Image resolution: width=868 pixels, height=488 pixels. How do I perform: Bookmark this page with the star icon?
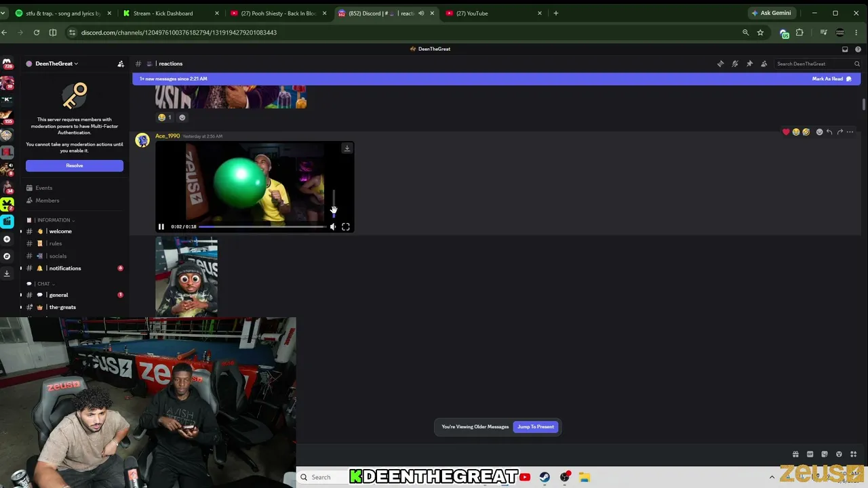pos(760,33)
